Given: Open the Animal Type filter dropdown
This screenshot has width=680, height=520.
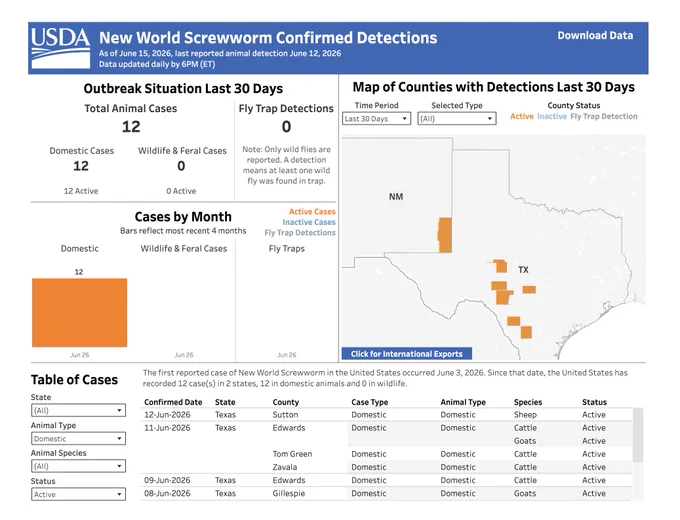Looking at the screenshot, I should tap(78, 438).
